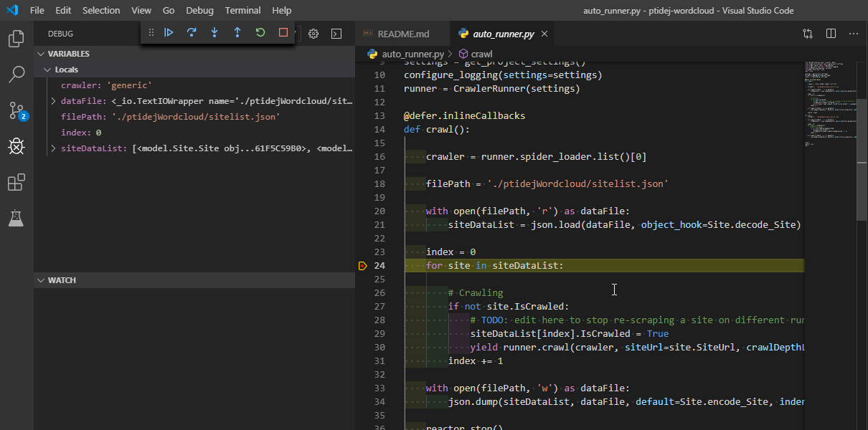Screen dimensions: 868x430
Task: Expand the dataFile variable
Action: [53, 101]
